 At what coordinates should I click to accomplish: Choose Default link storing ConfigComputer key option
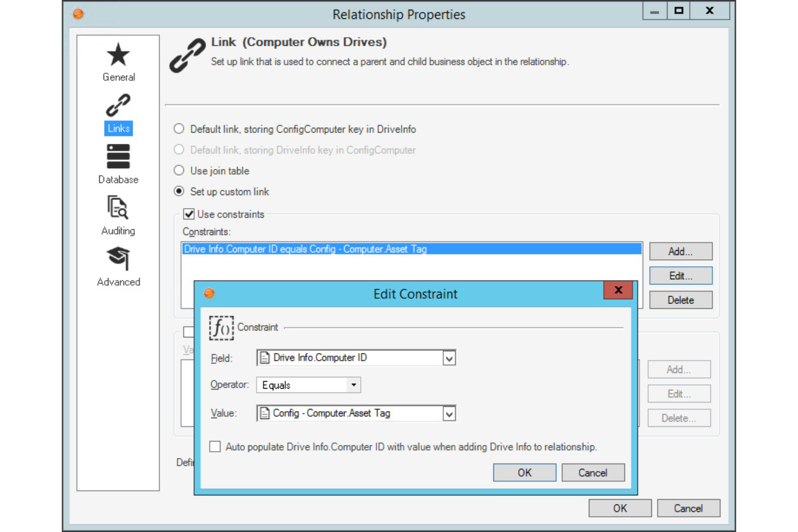178,129
